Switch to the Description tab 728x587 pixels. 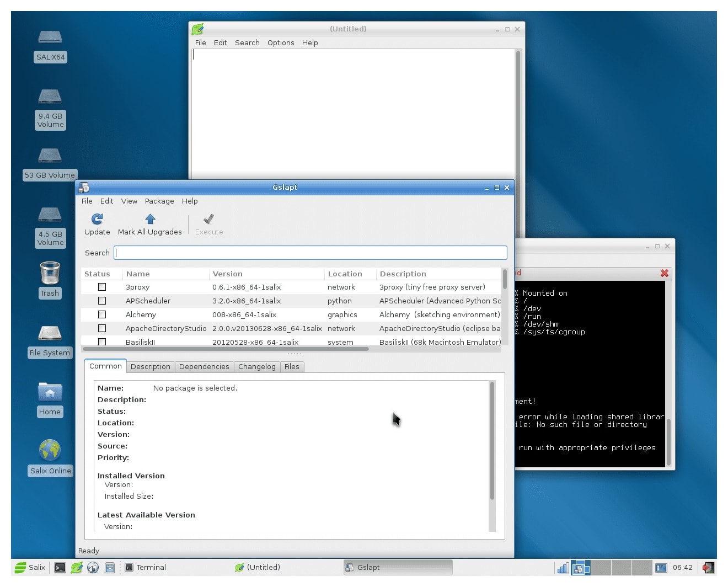click(151, 366)
